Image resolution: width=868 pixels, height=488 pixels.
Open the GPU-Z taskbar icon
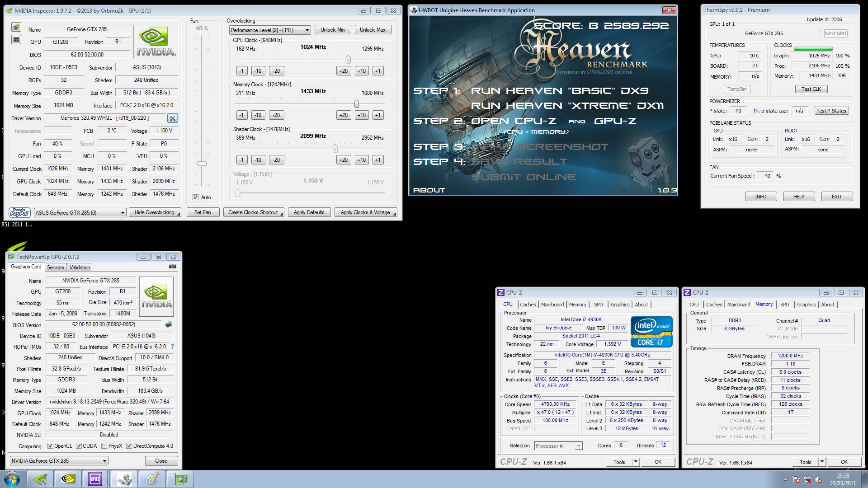point(180,479)
